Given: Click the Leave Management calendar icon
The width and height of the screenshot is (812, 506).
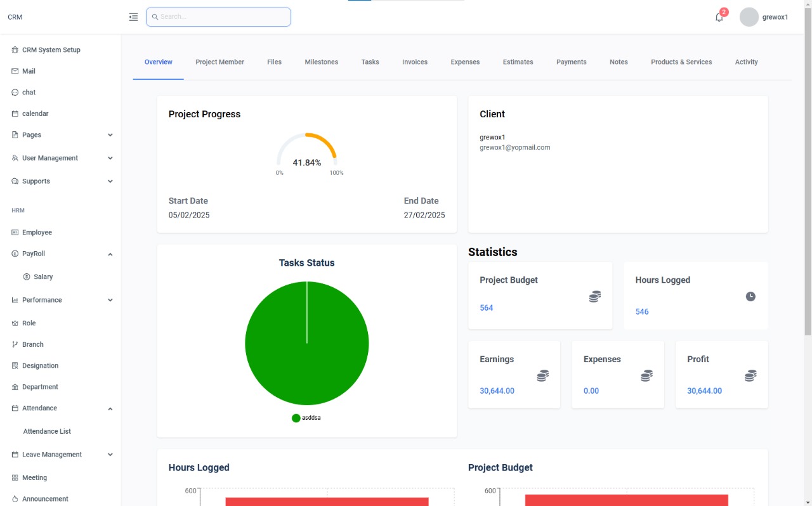Looking at the screenshot, I should point(15,455).
